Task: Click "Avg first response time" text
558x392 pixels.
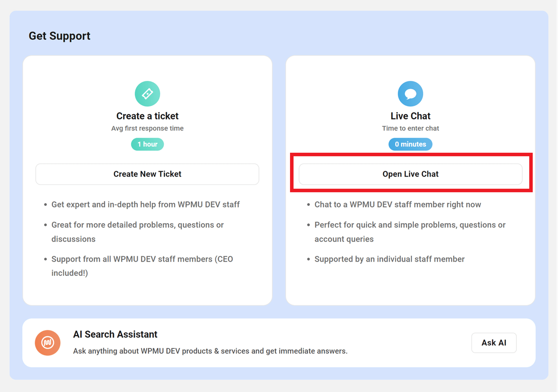Action: pyautogui.click(x=147, y=129)
